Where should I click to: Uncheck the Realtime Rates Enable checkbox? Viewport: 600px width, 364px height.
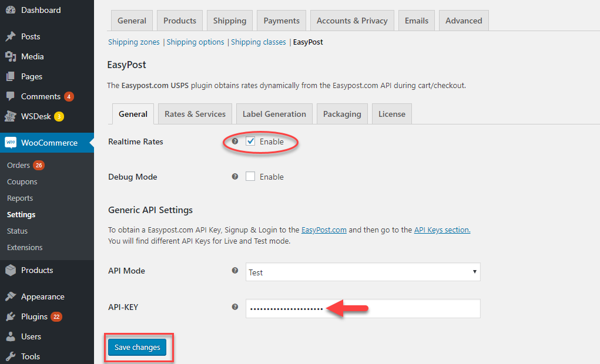[250, 141]
